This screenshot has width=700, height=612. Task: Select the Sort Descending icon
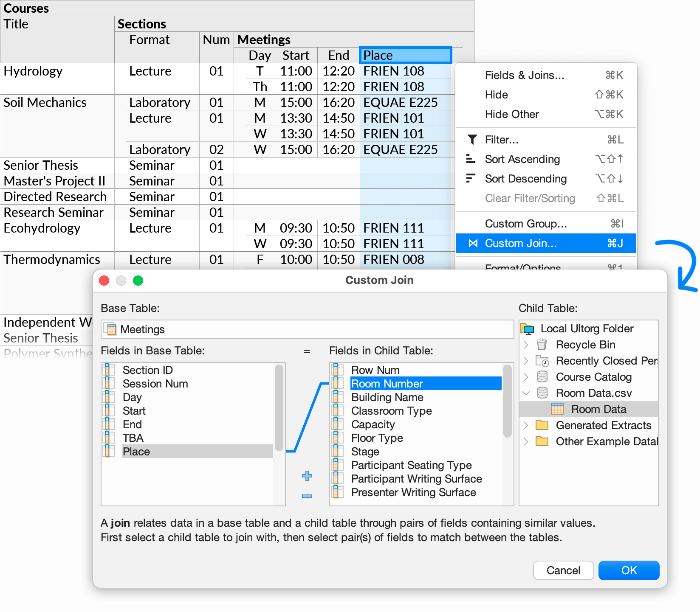[471, 178]
